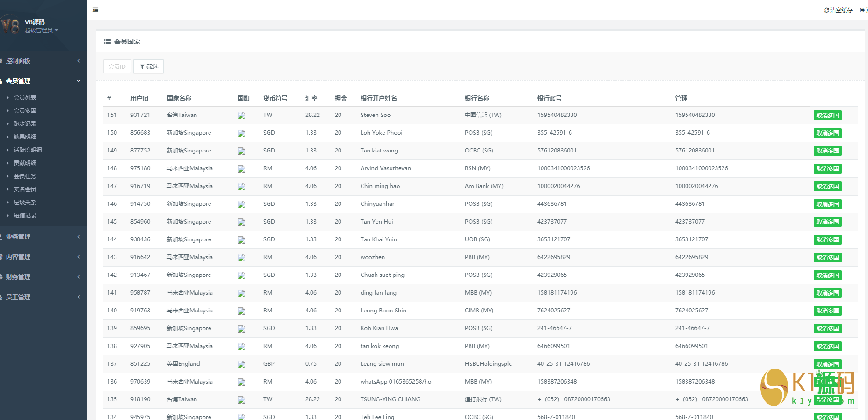868x420 pixels.
Task: Open 短信记录 in the sidebar
Action: 25,216
